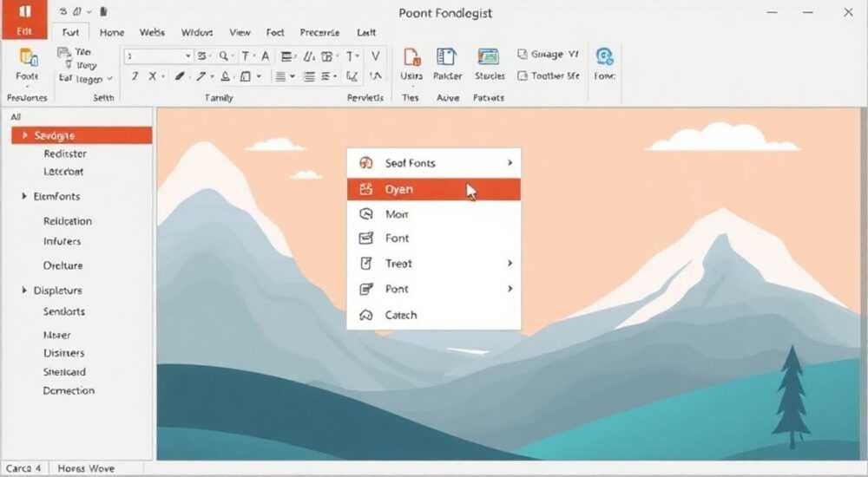Image resolution: width=868 pixels, height=477 pixels.
Task: Click the solid document icon in title bar
Action: click(103, 11)
